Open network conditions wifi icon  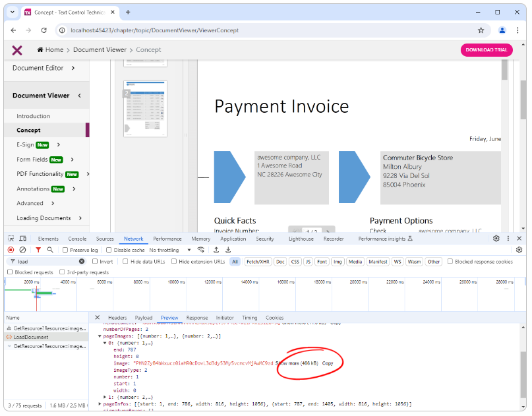pyautogui.click(x=201, y=250)
